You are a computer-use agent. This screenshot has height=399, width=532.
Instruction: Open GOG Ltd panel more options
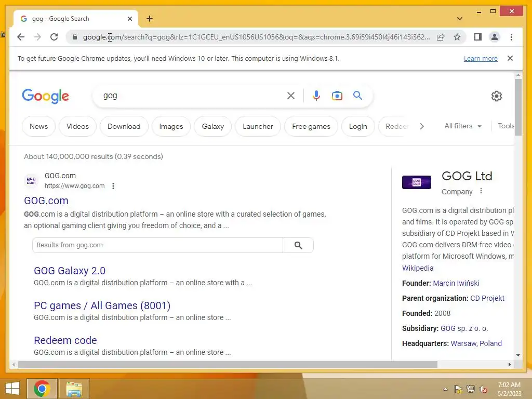tap(481, 191)
